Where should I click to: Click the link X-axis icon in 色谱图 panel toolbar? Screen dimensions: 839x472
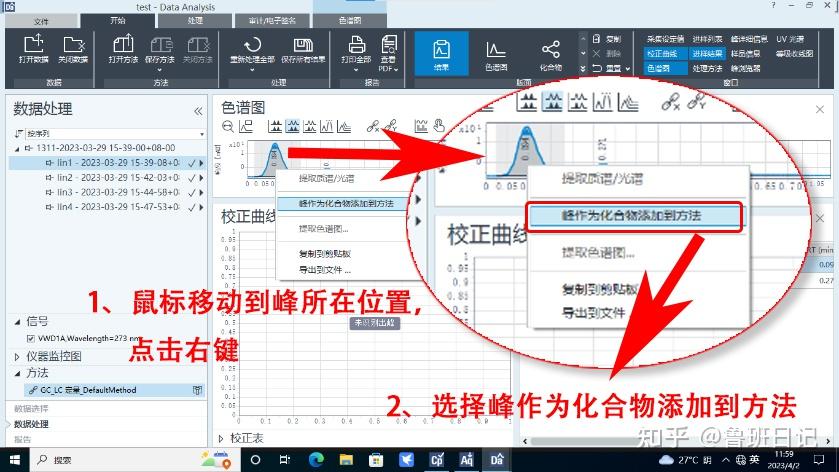pyautogui.click(x=373, y=126)
